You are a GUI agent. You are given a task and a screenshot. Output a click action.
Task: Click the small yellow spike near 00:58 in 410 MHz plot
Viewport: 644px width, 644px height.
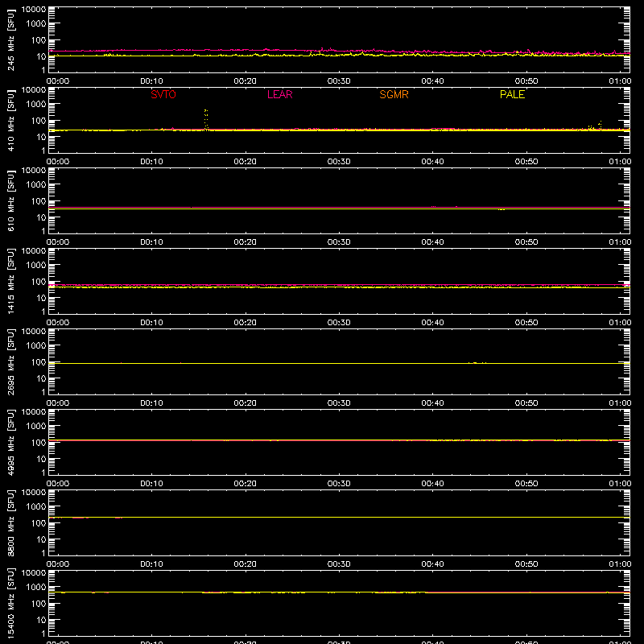pyautogui.click(x=600, y=125)
